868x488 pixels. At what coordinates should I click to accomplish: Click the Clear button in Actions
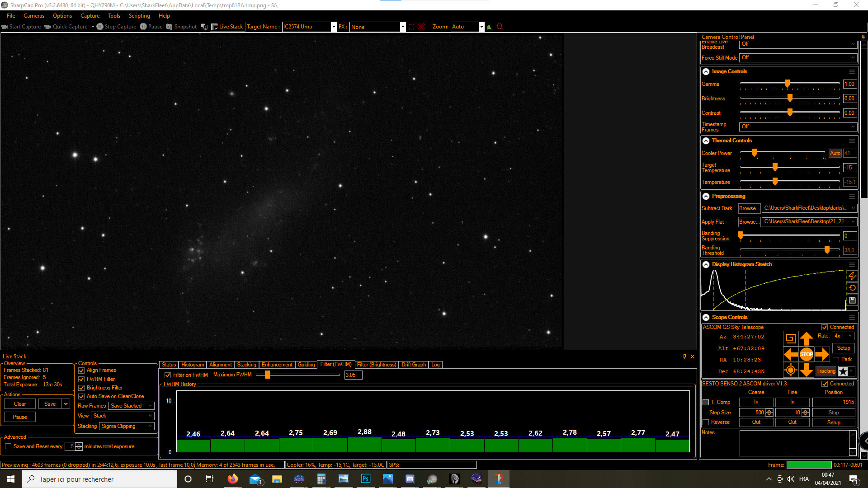coord(20,404)
